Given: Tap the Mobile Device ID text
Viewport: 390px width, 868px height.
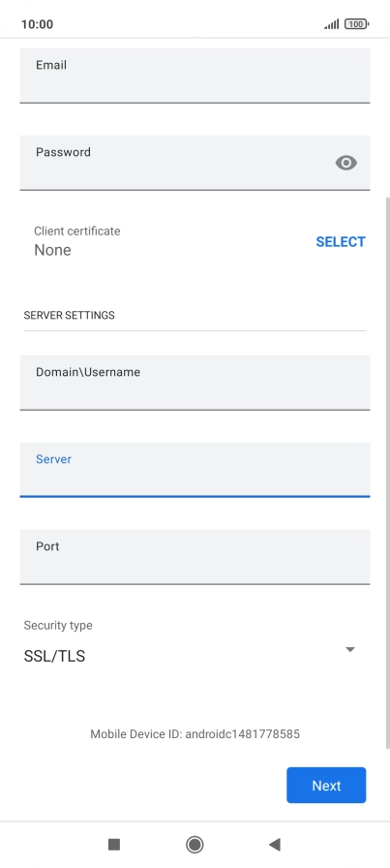Looking at the screenshot, I should [195, 734].
